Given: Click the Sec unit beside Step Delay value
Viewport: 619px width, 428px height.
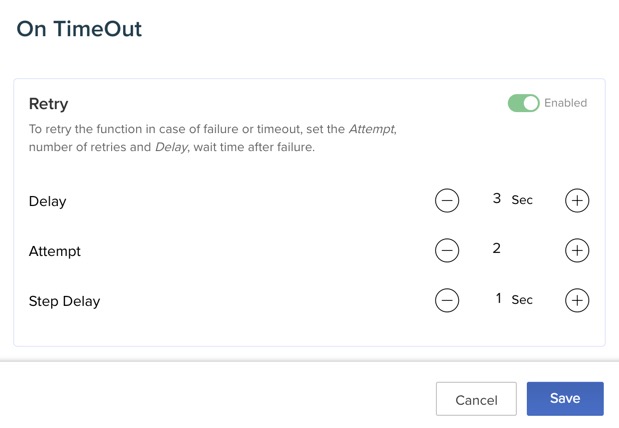Looking at the screenshot, I should pyautogui.click(x=522, y=300).
